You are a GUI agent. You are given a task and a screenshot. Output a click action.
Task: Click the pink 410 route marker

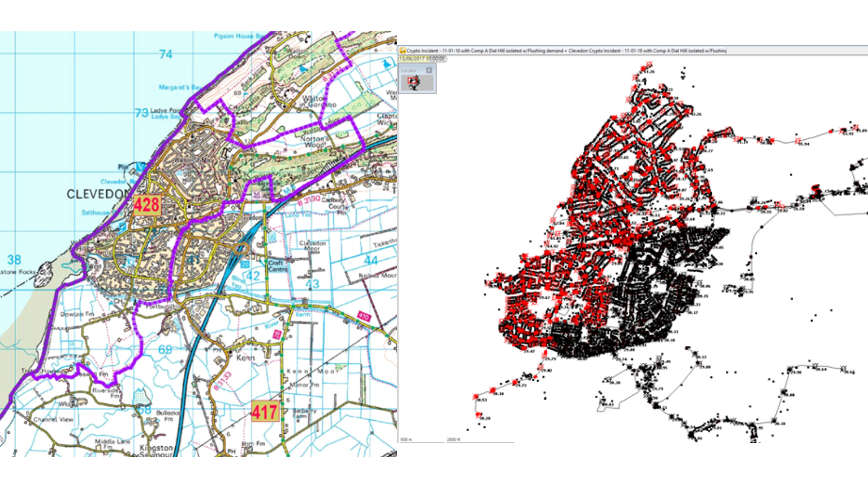[363, 317]
